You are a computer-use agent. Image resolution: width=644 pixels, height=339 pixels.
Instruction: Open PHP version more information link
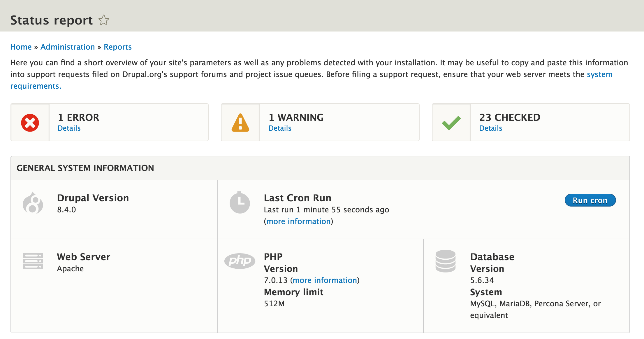325,280
